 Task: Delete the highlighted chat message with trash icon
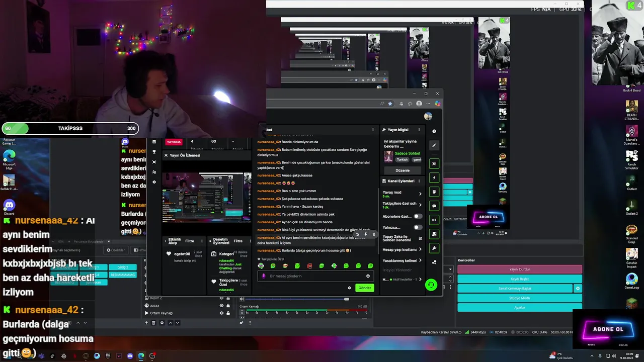coord(374,234)
